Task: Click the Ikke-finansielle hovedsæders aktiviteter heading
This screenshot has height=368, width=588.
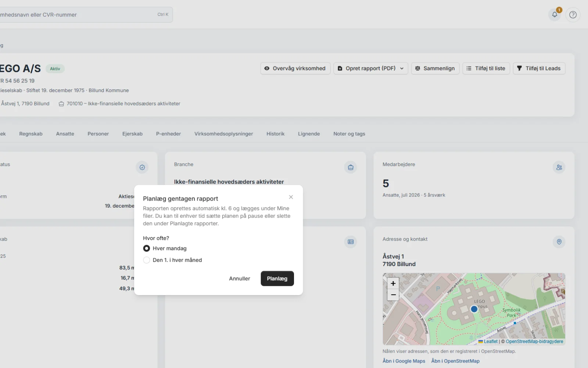Action: pyautogui.click(x=229, y=182)
